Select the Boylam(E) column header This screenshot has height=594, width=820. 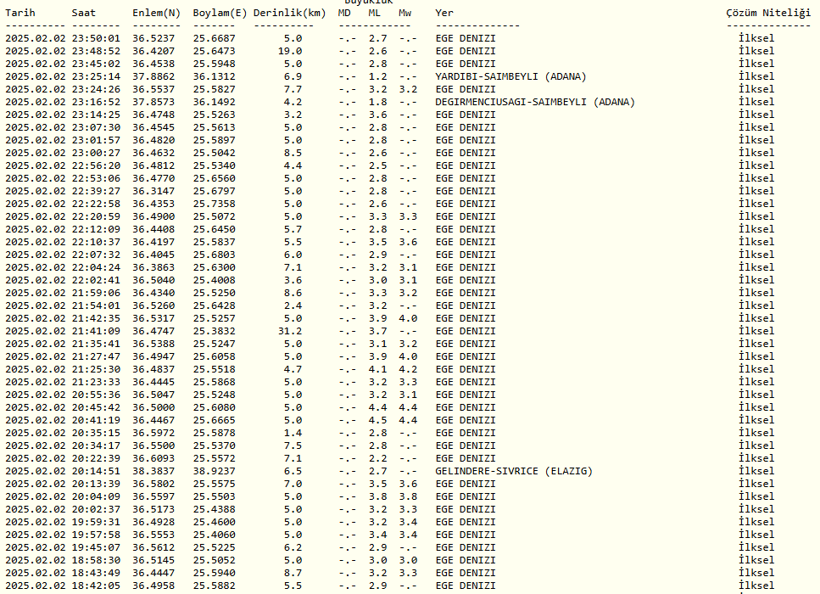220,12
